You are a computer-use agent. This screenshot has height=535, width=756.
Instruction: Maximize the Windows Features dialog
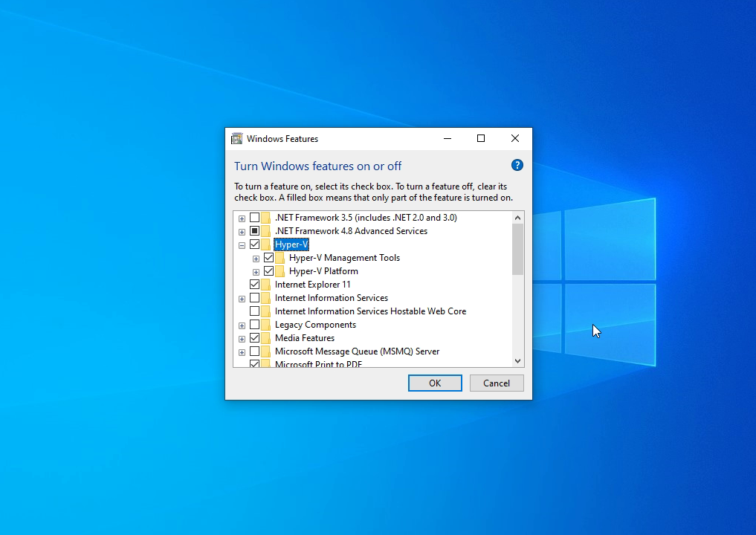click(x=481, y=139)
